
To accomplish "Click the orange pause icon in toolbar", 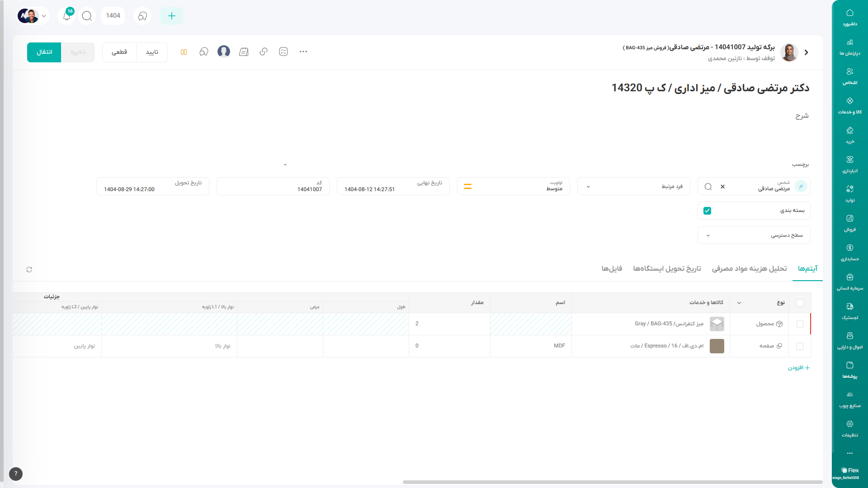I will pyautogui.click(x=184, y=52).
